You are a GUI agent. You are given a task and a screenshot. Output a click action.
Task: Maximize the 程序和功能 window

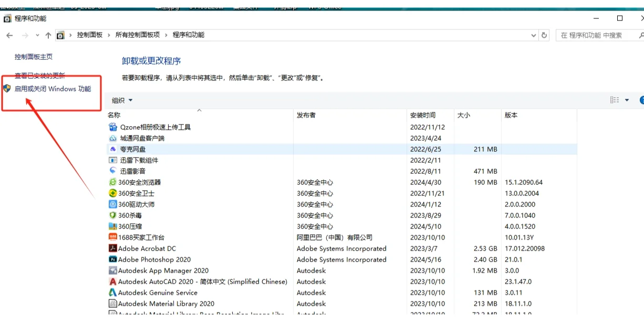pyautogui.click(x=620, y=18)
